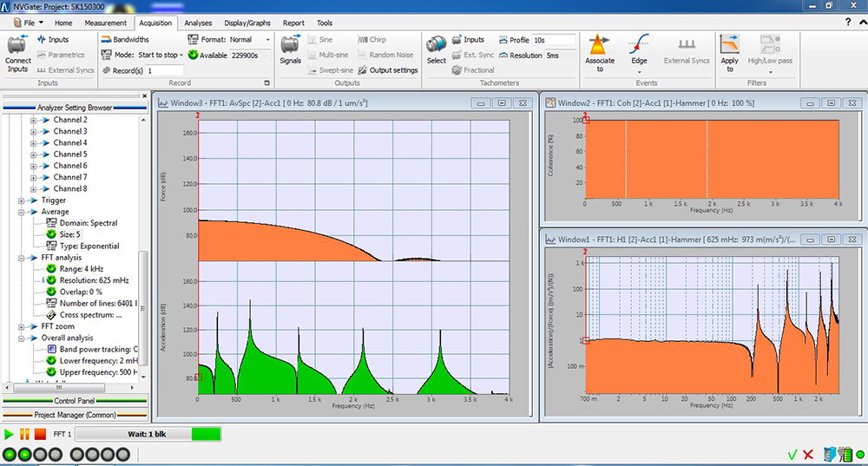Click the browser tree vertical scrollbar
The height and width of the screenshot is (466, 868).
(143, 247)
